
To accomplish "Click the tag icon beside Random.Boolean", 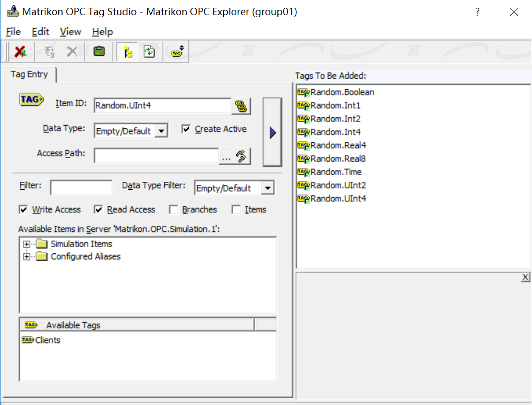I will pyautogui.click(x=304, y=92).
